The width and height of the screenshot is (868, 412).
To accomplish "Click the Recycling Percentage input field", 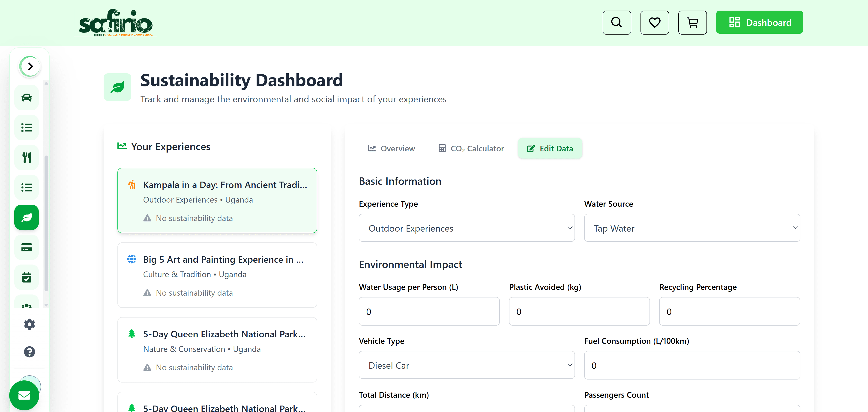I will [x=729, y=311].
